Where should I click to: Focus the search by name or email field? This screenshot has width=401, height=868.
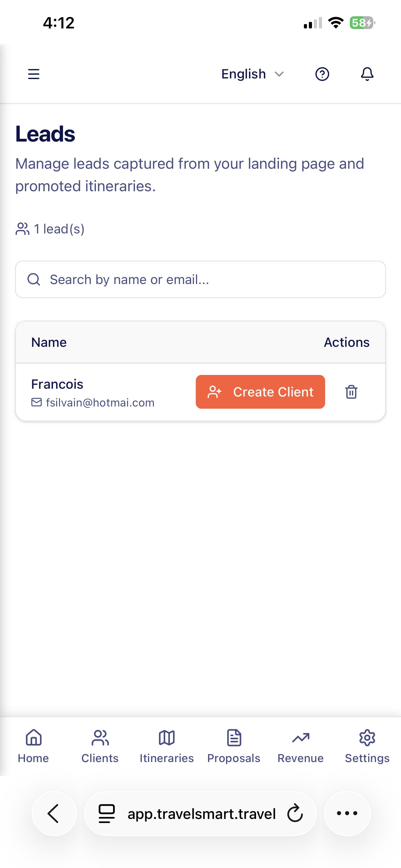click(x=200, y=279)
